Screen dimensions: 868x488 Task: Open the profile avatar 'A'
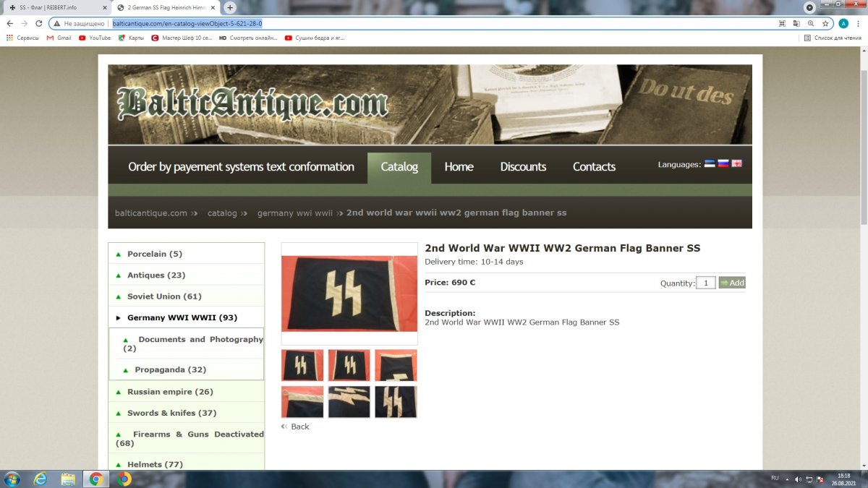843,23
